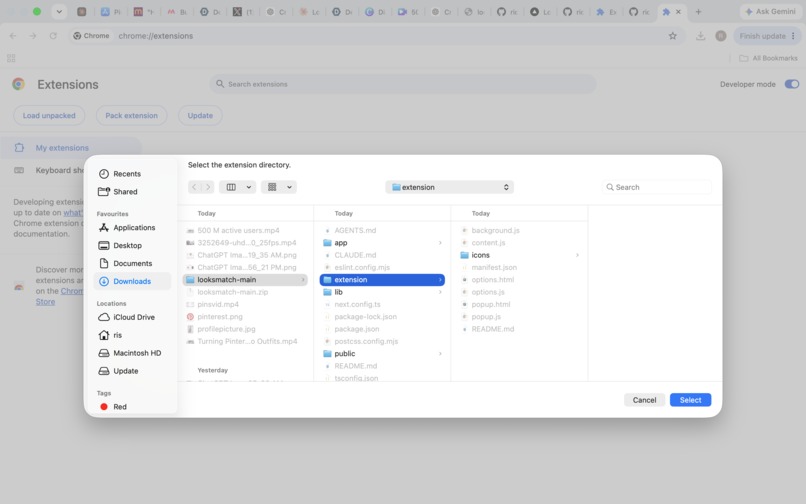Open the icons folder

[x=519, y=255]
